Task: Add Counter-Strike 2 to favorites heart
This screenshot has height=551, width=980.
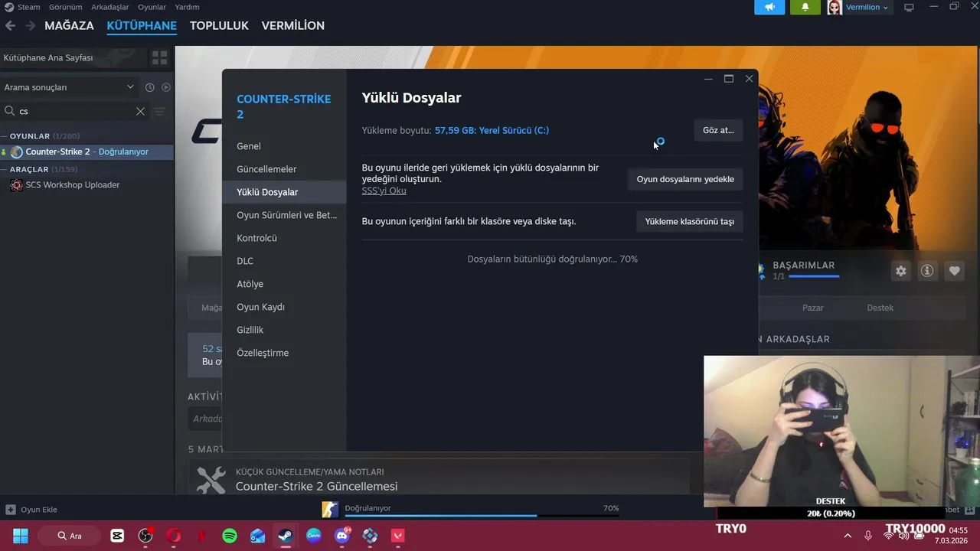Action: [954, 271]
